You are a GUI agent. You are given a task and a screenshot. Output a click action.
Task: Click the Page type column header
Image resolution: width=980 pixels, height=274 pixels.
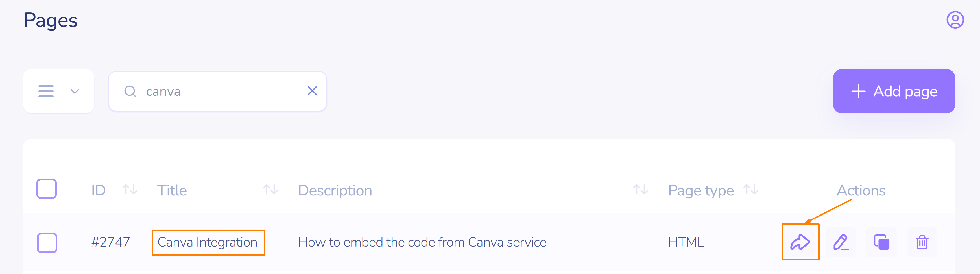pyautogui.click(x=701, y=190)
